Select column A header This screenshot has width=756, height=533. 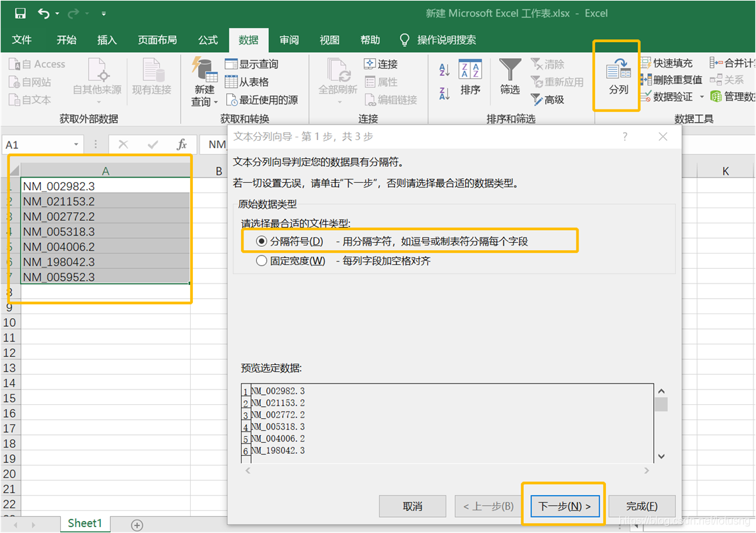[105, 171]
